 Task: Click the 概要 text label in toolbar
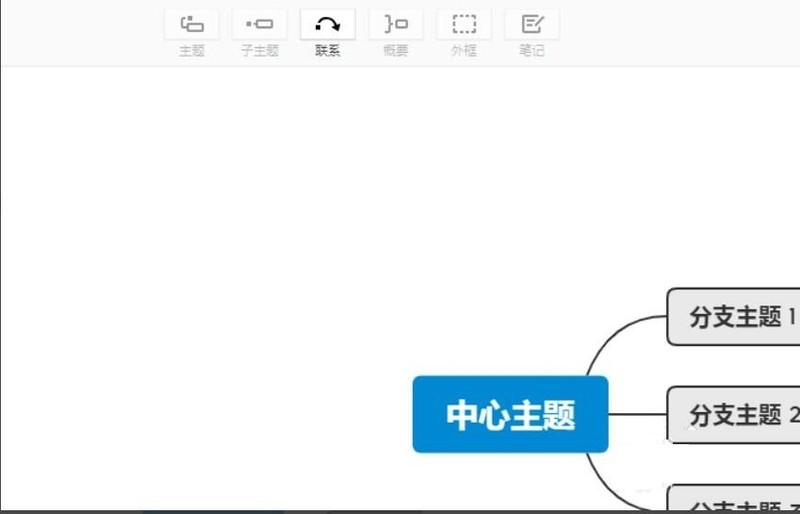click(x=395, y=51)
